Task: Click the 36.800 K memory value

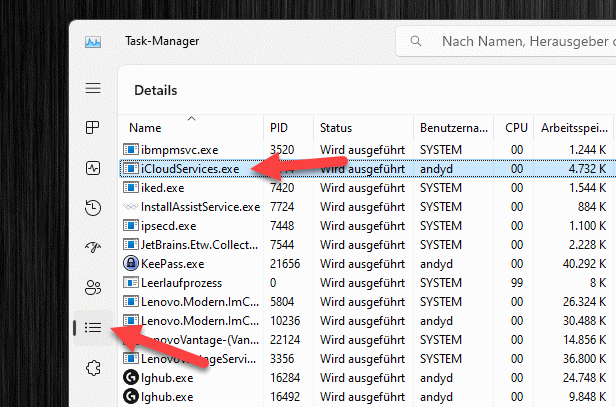Action: click(584, 359)
